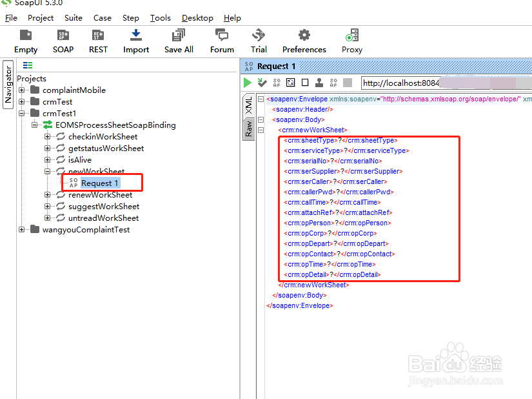Expand wangyouComplaintTest project
532x399 pixels.
click(x=22, y=230)
